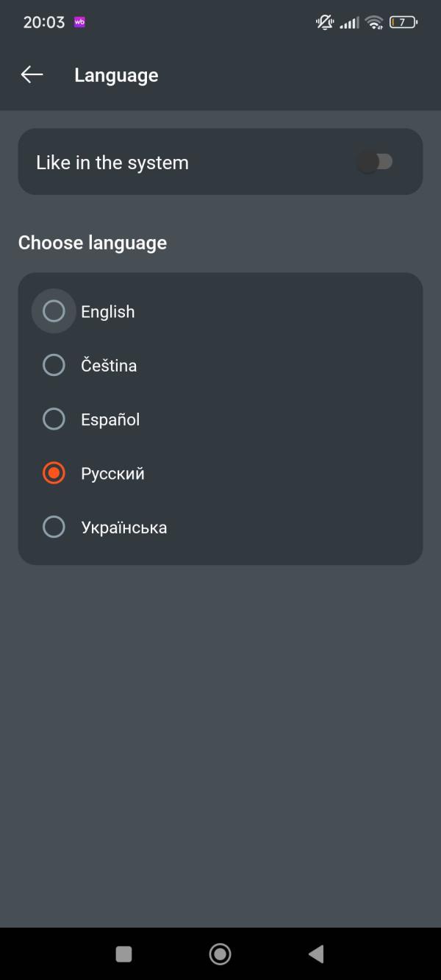Tap the Українська language label
The height and width of the screenshot is (980, 441).
click(124, 528)
